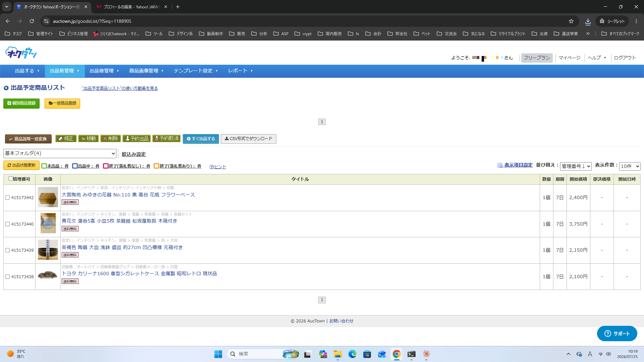Viewport: 644px width, 362px height.
Task: Open the 表示件数 10件 dropdown
Action: [630, 166]
